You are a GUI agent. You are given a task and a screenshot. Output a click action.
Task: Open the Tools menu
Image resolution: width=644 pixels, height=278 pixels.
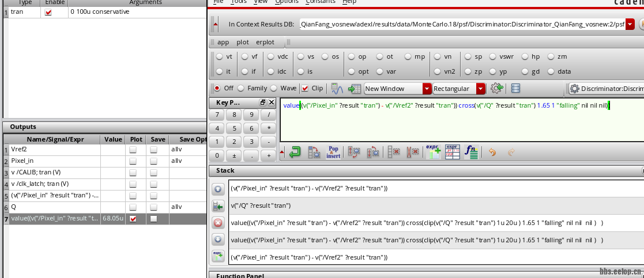[x=238, y=2]
